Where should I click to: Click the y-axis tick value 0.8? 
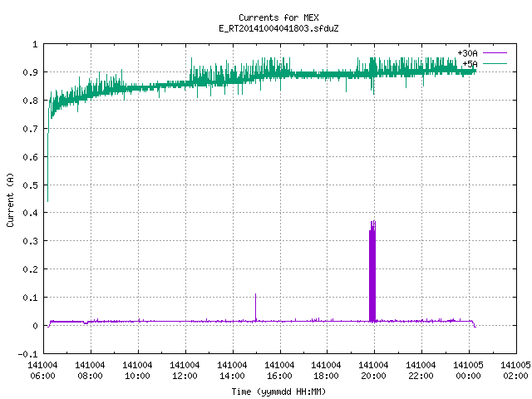(30, 101)
